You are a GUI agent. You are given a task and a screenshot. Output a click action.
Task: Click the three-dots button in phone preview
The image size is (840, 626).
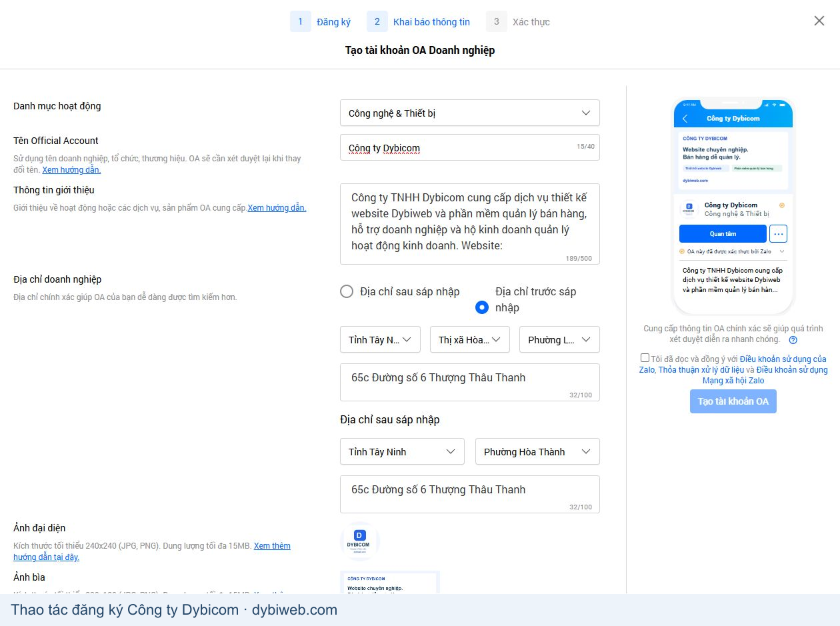(778, 234)
